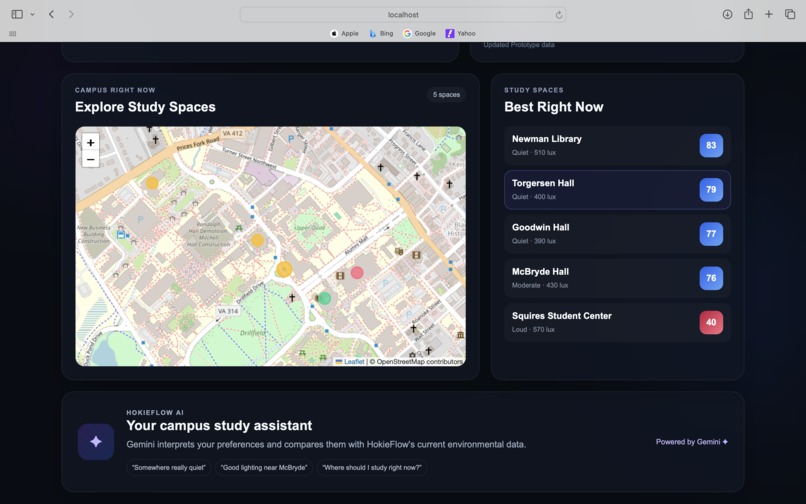Show the bookmarks grid icon
The height and width of the screenshot is (504, 806).
pos(13,33)
